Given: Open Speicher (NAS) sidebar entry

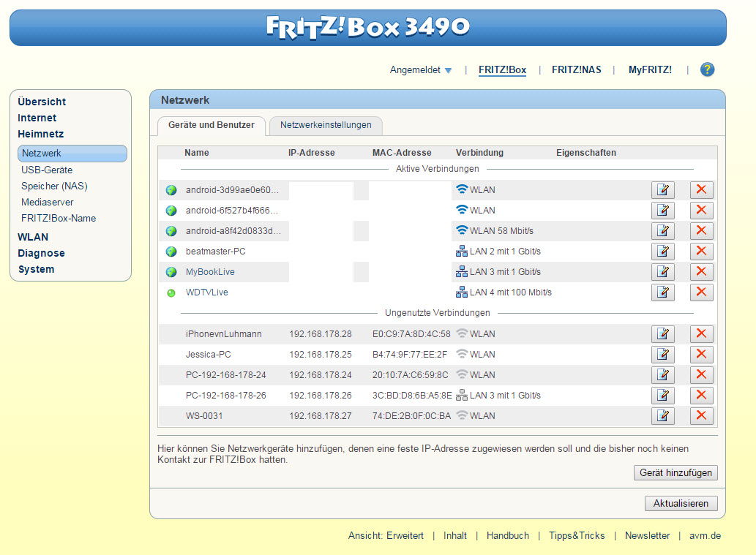Looking at the screenshot, I should (x=54, y=186).
